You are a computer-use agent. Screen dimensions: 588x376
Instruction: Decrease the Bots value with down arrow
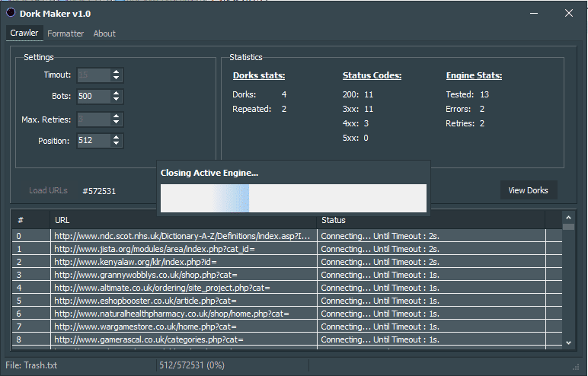click(x=116, y=100)
